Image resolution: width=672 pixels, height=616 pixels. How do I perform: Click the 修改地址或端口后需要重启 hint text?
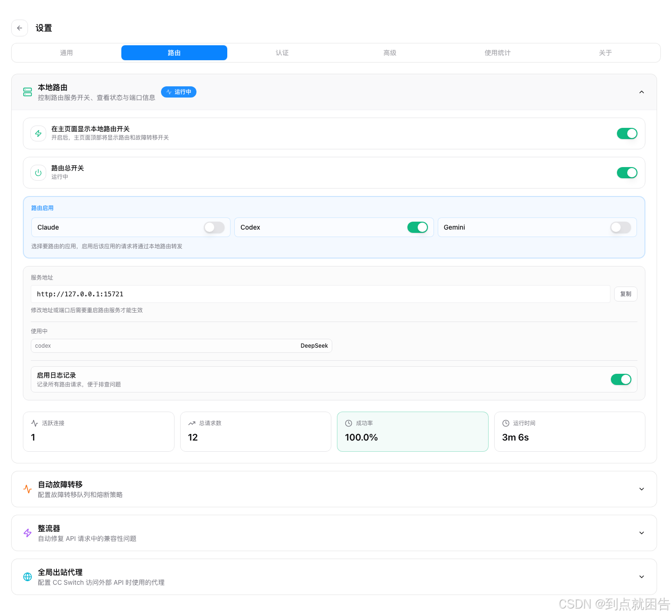point(87,310)
